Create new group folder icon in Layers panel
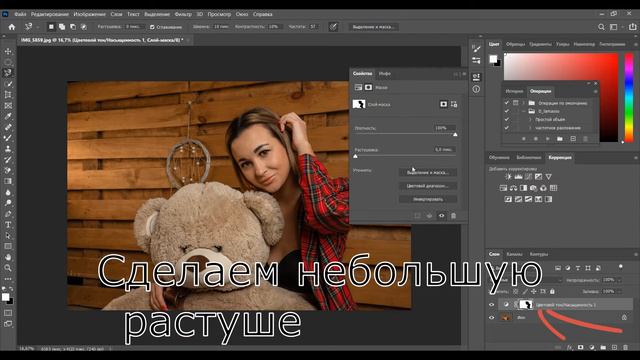 tap(603, 347)
